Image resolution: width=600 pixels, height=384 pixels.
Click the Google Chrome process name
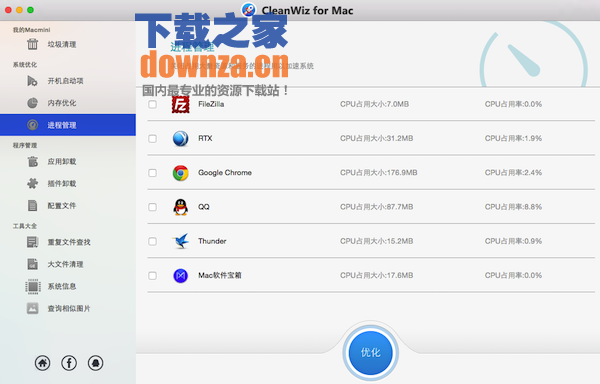[225, 172]
